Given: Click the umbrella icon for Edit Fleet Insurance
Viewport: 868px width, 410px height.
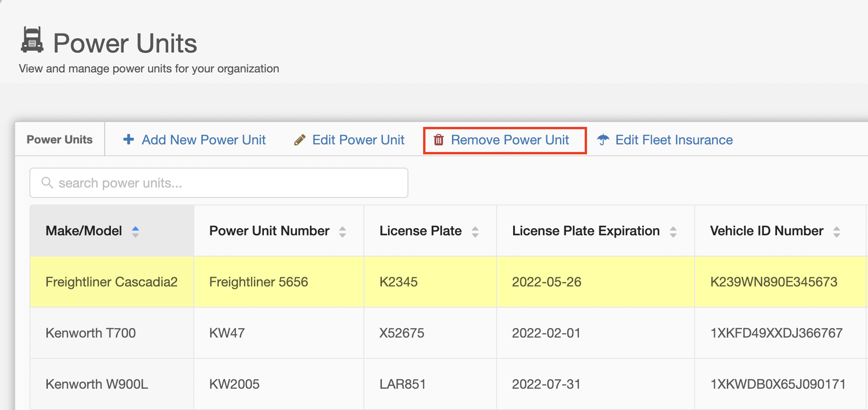Looking at the screenshot, I should [603, 139].
